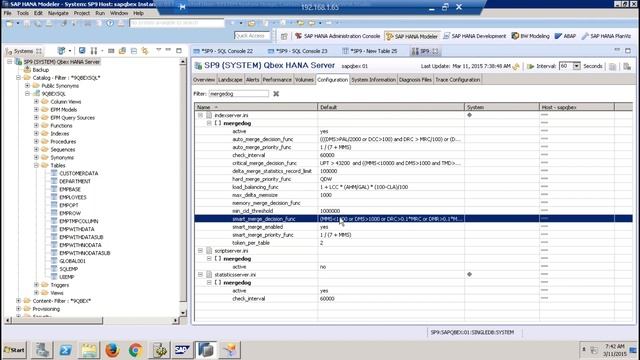Open Chrome from the taskbar
640x360 pixels.
click(136, 350)
